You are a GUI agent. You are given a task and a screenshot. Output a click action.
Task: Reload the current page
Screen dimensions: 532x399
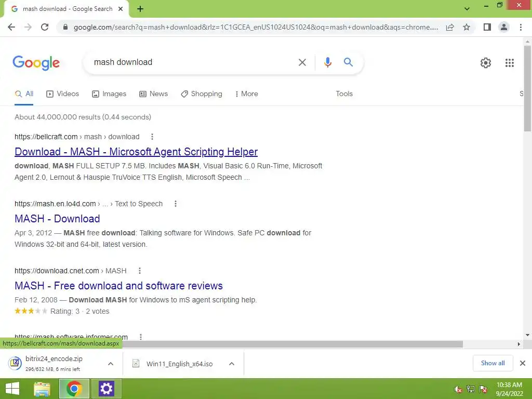[x=45, y=27]
